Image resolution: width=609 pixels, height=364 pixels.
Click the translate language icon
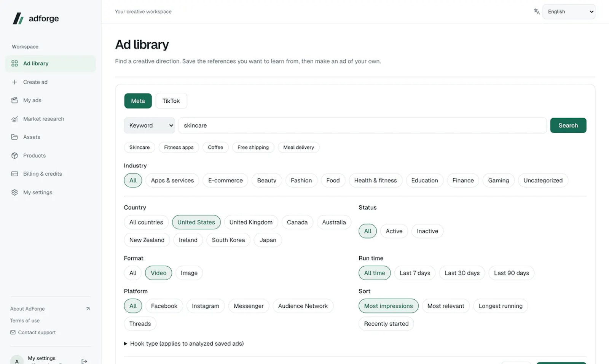[x=537, y=11]
